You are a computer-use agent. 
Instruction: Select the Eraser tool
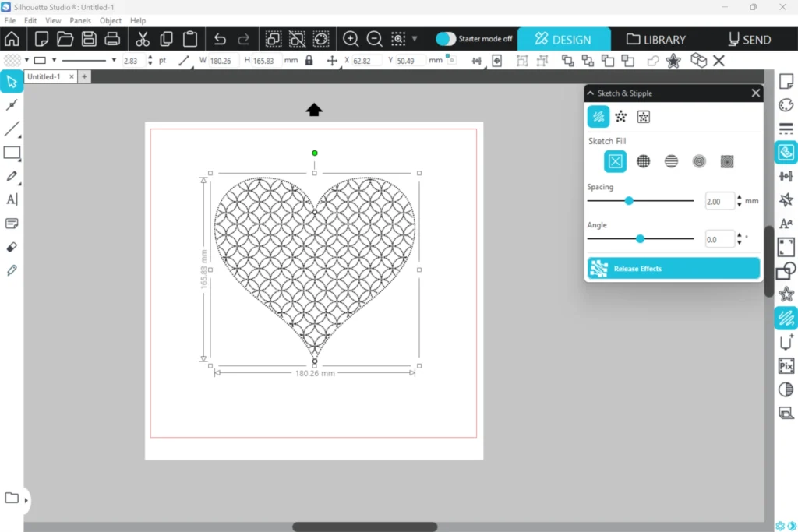point(12,247)
